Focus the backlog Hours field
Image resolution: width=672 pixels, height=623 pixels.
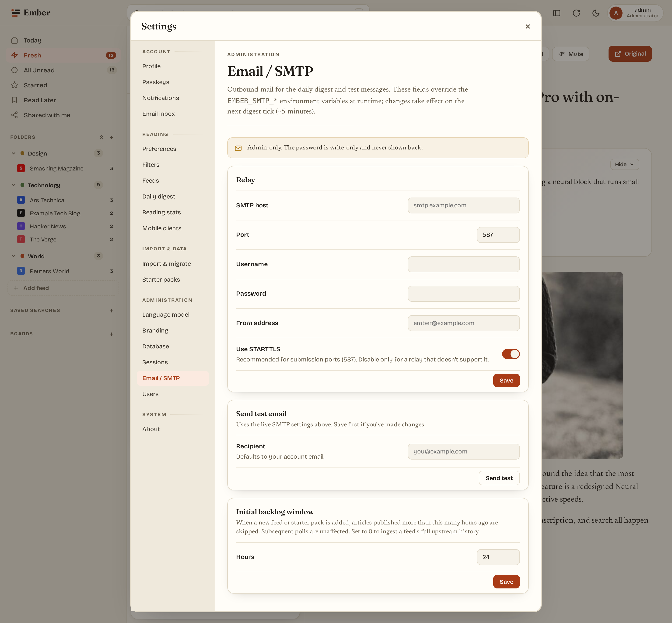[498, 557]
